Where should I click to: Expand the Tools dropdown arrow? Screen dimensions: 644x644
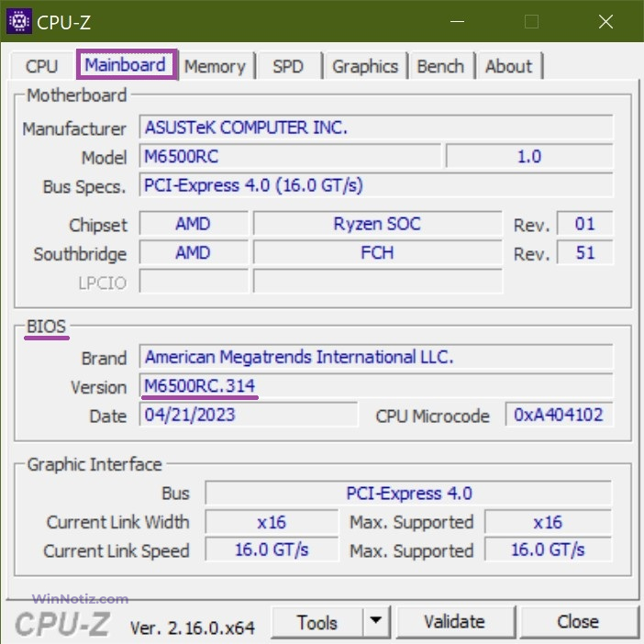[374, 622]
